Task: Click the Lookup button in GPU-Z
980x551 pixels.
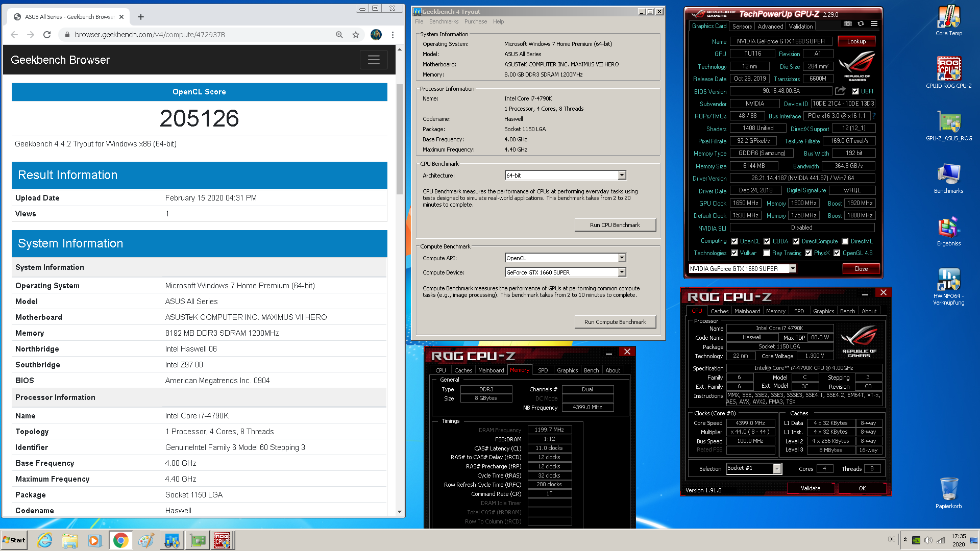Action: click(856, 41)
